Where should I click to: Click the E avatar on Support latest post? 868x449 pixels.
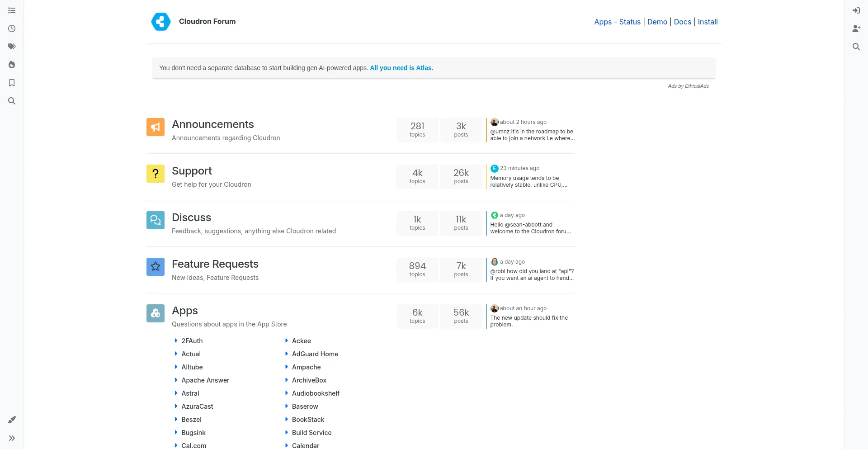(495, 169)
